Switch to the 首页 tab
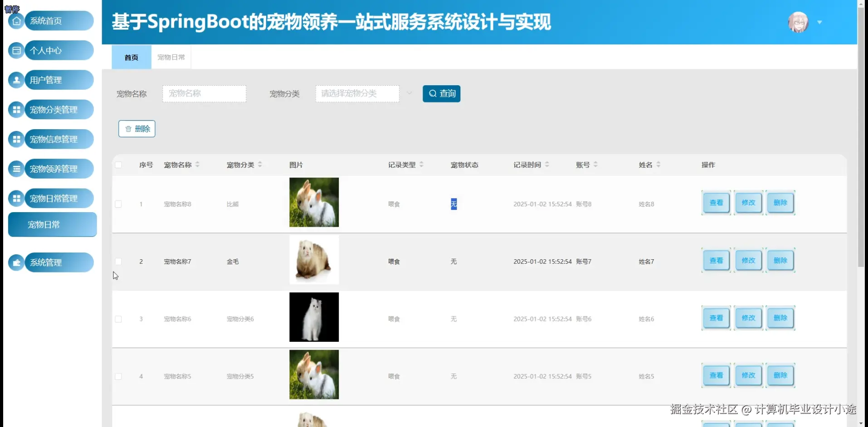Viewport: 868px width, 427px height. pos(132,57)
